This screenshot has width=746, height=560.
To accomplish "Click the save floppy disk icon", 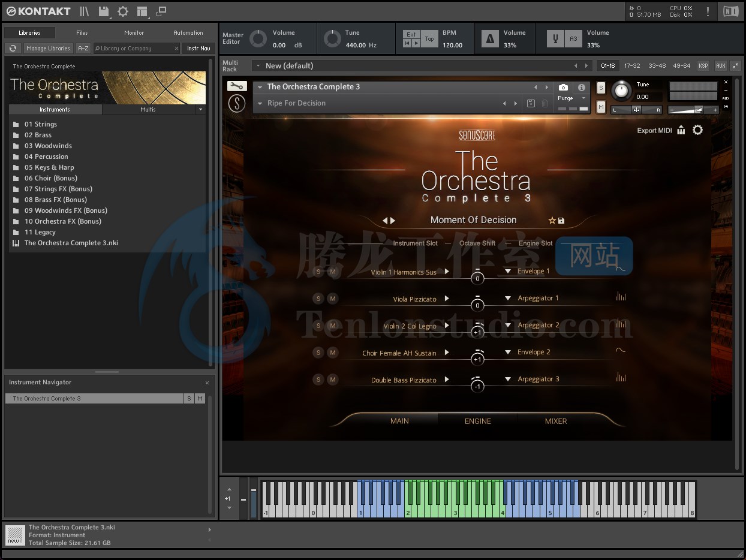I will tap(104, 11).
